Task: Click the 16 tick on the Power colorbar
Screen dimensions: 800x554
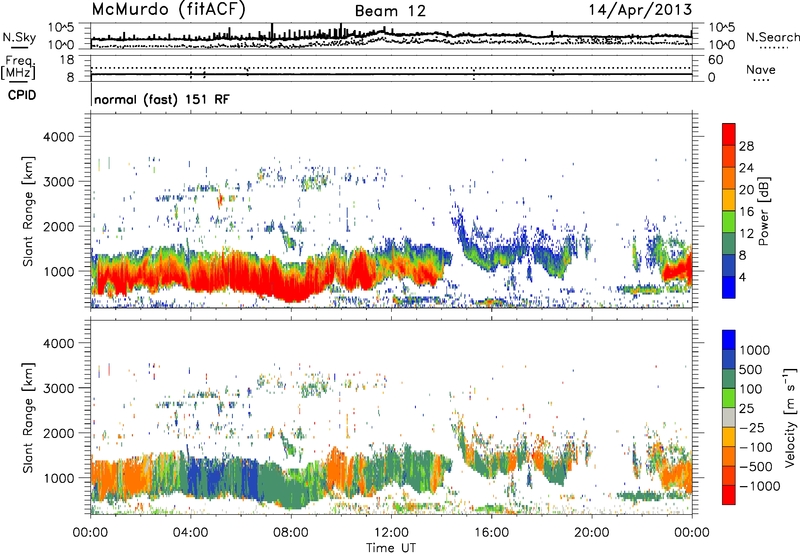Action: click(746, 212)
